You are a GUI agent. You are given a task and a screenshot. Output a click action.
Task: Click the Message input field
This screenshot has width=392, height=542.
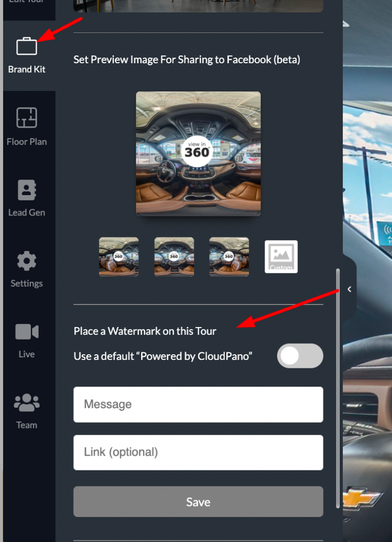click(198, 404)
